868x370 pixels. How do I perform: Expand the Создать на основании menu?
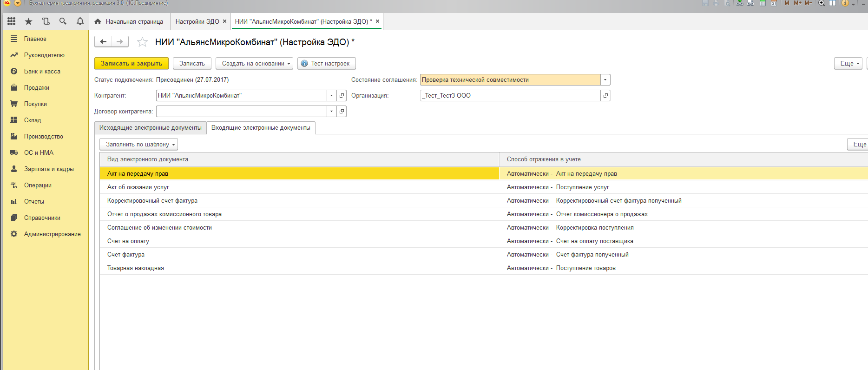click(254, 64)
